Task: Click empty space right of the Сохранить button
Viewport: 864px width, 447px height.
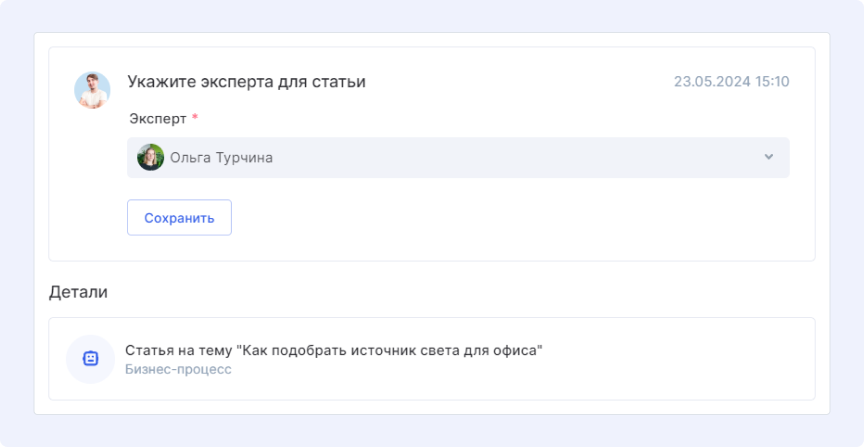Action: click(x=500, y=218)
